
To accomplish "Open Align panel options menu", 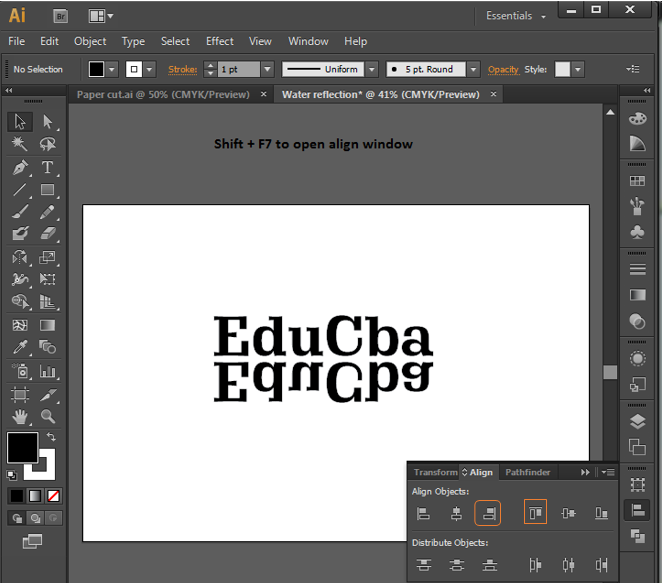I will [608, 472].
